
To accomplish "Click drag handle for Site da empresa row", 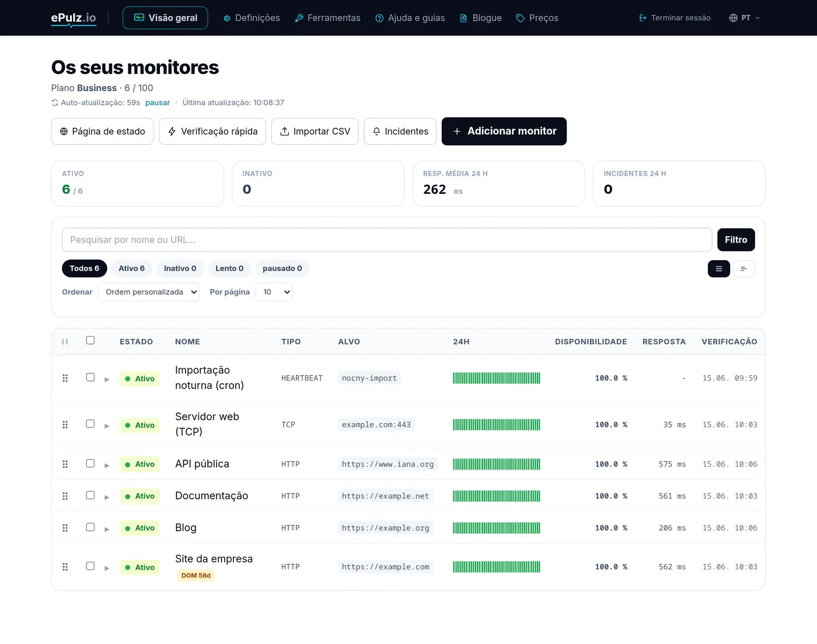I will pyautogui.click(x=65, y=567).
